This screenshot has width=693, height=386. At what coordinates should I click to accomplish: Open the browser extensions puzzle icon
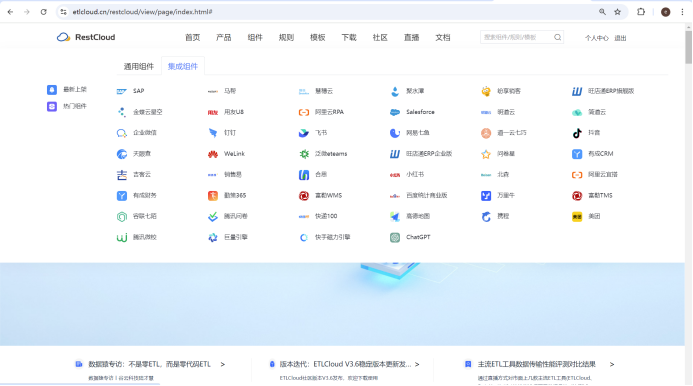[x=641, y=12]
